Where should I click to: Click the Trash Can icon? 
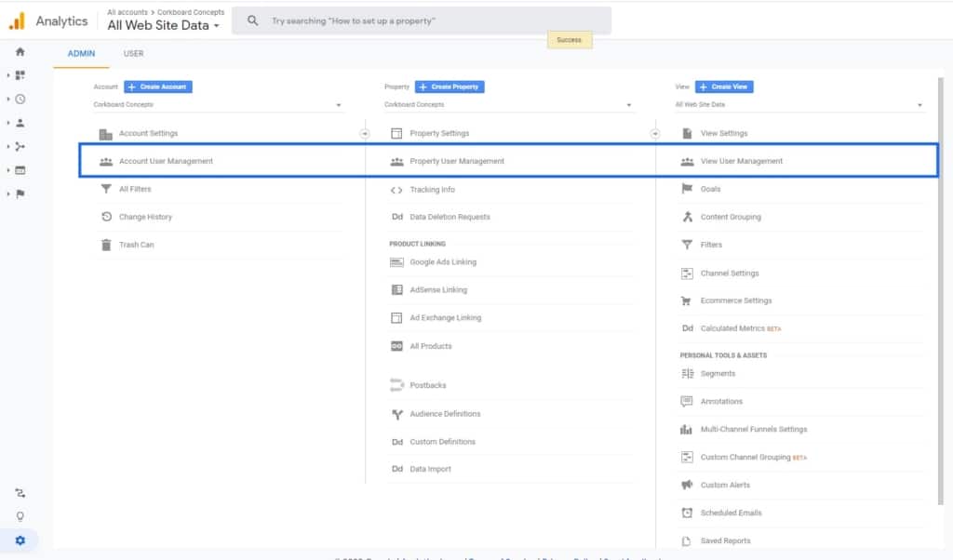click(x=106, y=245)
